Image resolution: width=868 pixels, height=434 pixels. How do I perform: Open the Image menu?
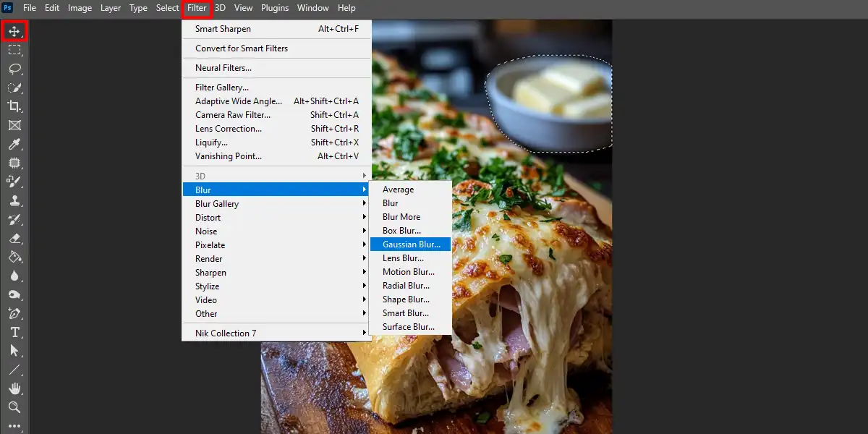(x=80, y=8)
